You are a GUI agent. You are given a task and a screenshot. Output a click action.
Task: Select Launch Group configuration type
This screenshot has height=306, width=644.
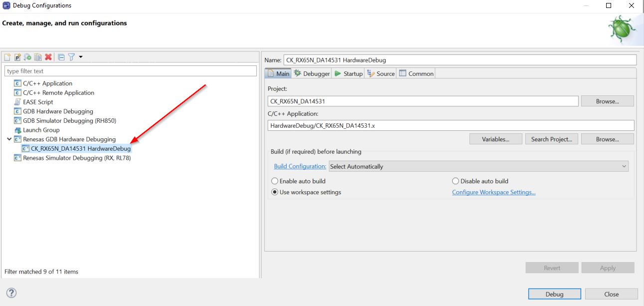click(41, 130)
